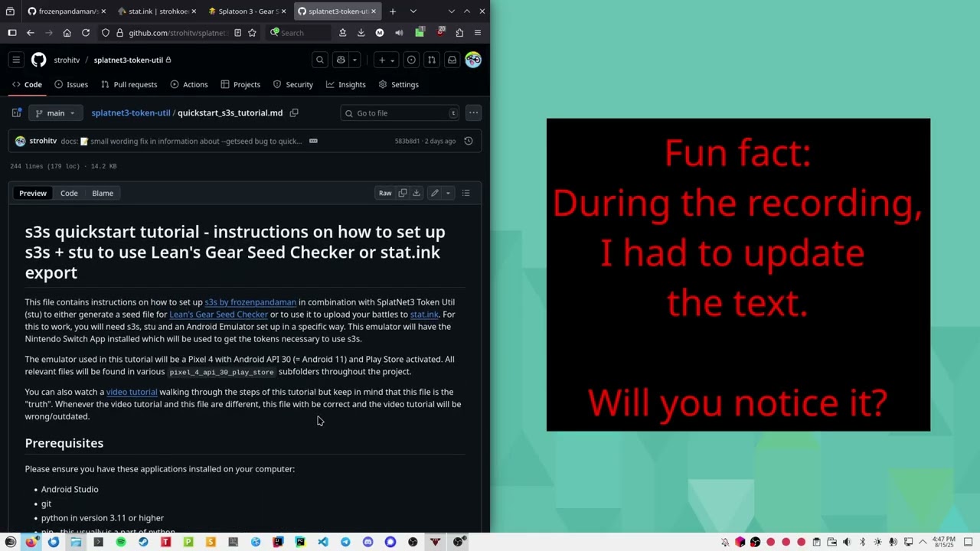980x551 pixels.
Task: Switch to the Code tab
Action: [27, 84]
